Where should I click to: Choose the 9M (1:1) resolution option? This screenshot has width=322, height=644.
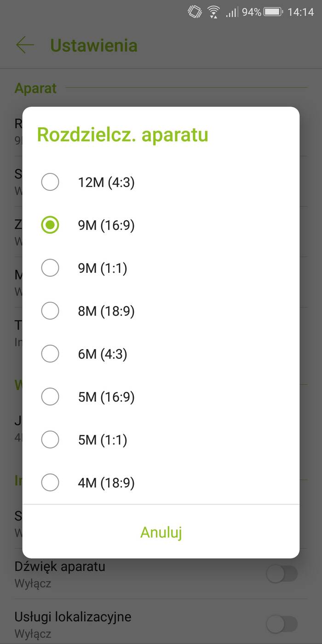(x=50, y=268)
